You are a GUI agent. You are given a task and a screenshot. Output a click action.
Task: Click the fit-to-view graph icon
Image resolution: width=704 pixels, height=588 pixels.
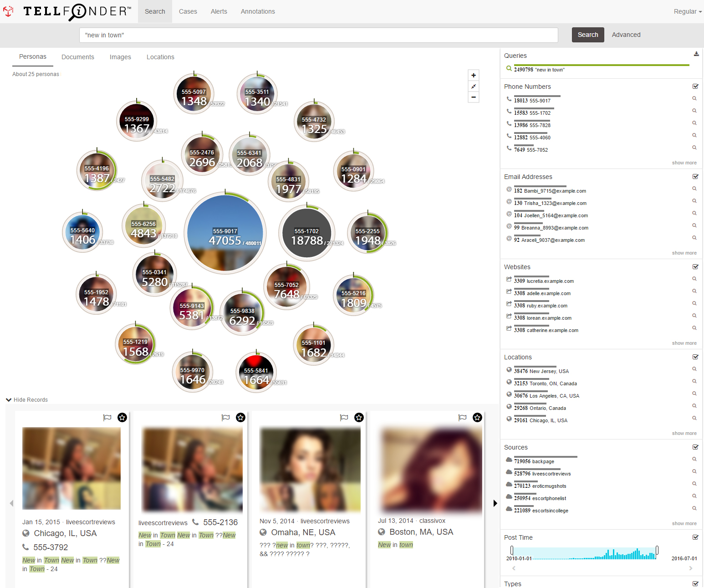pos(474,87)
